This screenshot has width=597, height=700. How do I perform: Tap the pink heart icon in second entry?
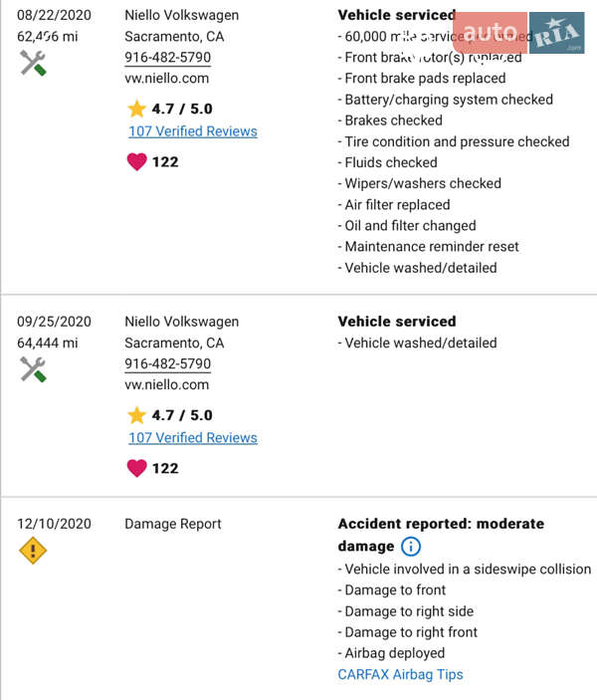(x=136, y=468)
